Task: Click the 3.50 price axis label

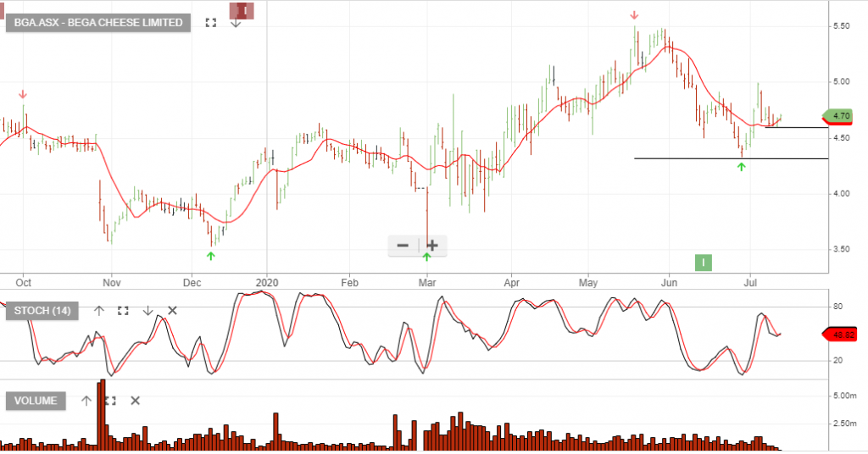Action: point(842,249)
